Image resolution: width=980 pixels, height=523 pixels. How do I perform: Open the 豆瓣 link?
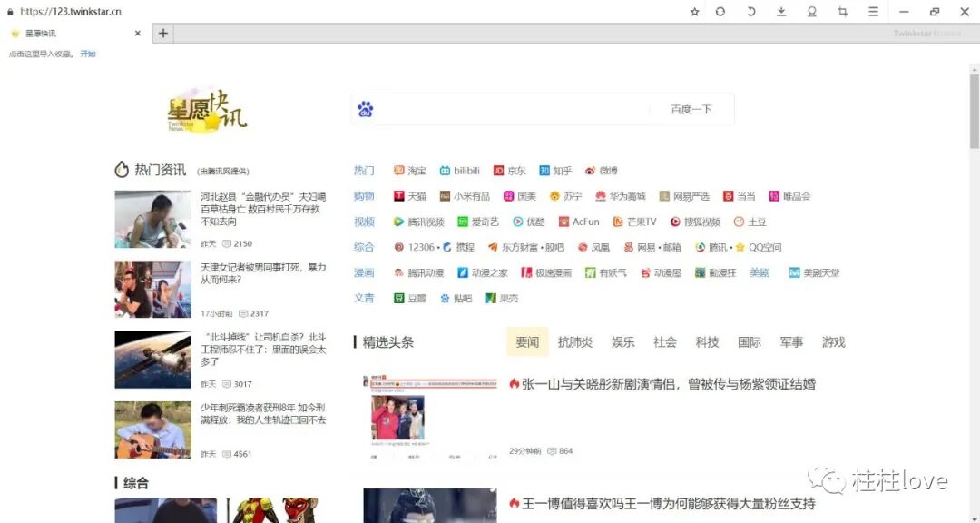click(x=410, y=299)
